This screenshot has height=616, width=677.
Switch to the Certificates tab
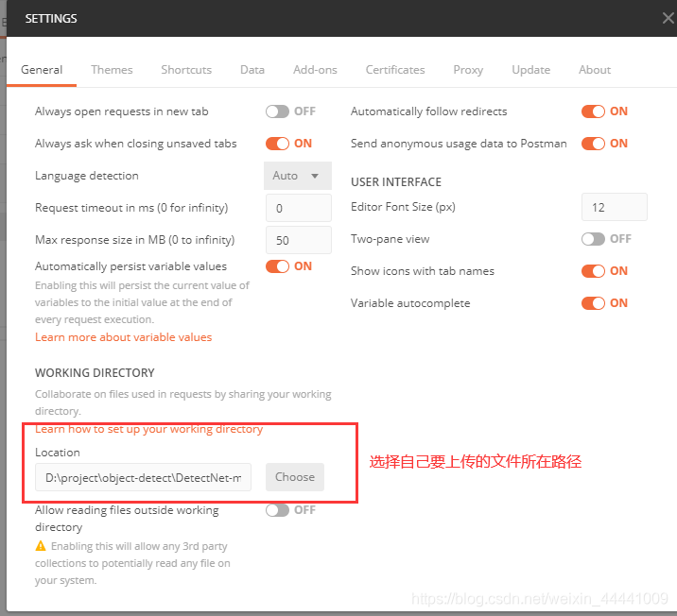point(395,70)
